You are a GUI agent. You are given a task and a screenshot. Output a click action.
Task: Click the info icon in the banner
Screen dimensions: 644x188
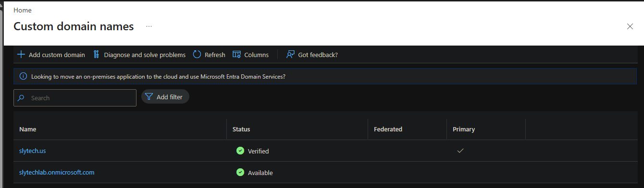[x=23, y=76]
